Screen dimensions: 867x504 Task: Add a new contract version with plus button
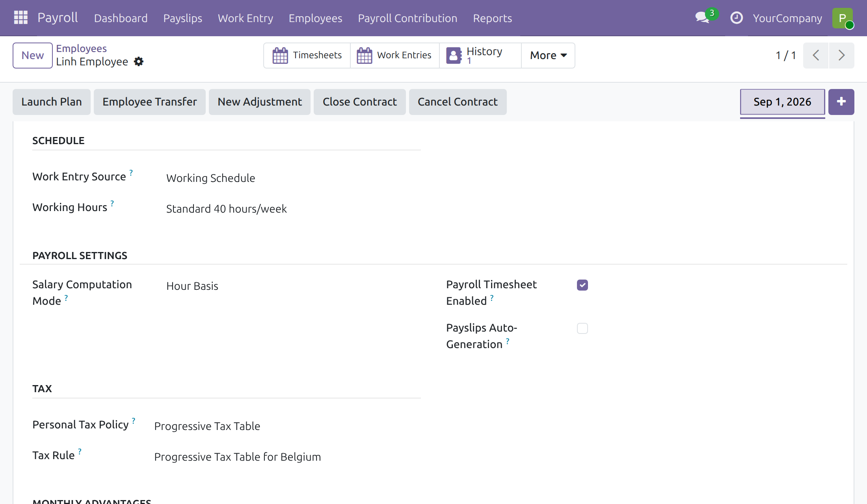tap(841, 102)
